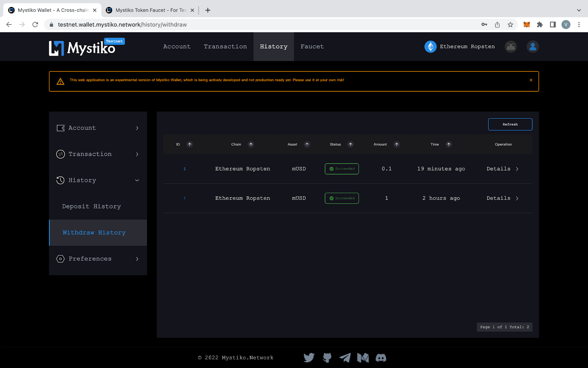Expand the Account sidebar section

pyautogui.click(x=98, y=128)
